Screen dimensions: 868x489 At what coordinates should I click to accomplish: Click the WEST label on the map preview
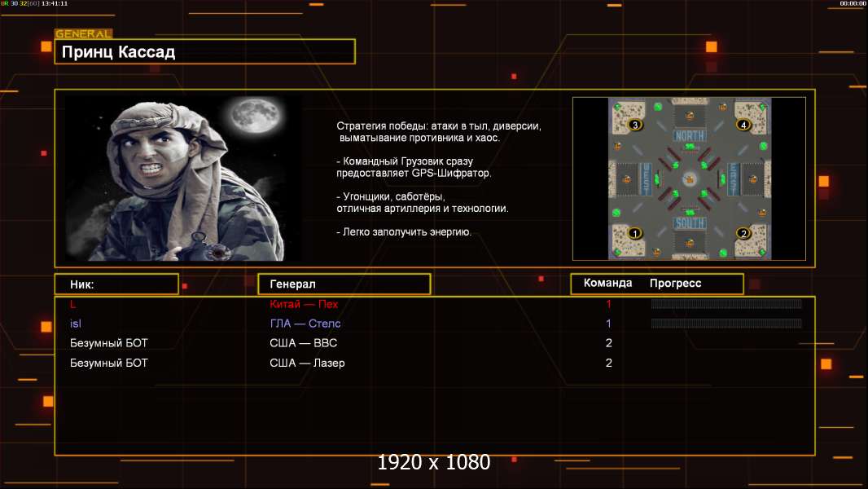(646, 178)
